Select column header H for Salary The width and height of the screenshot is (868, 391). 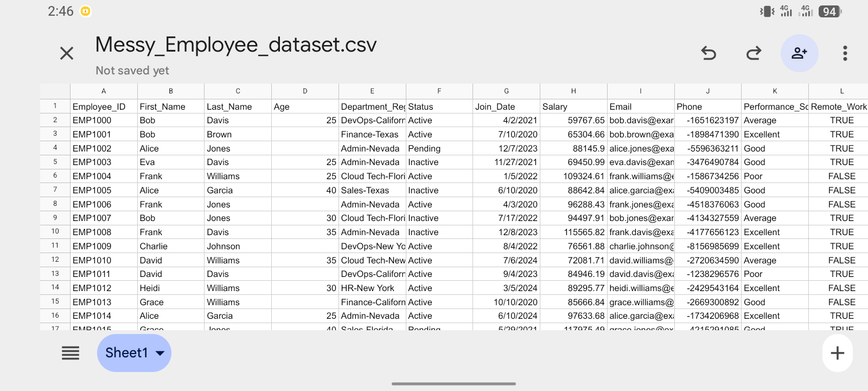573,91
